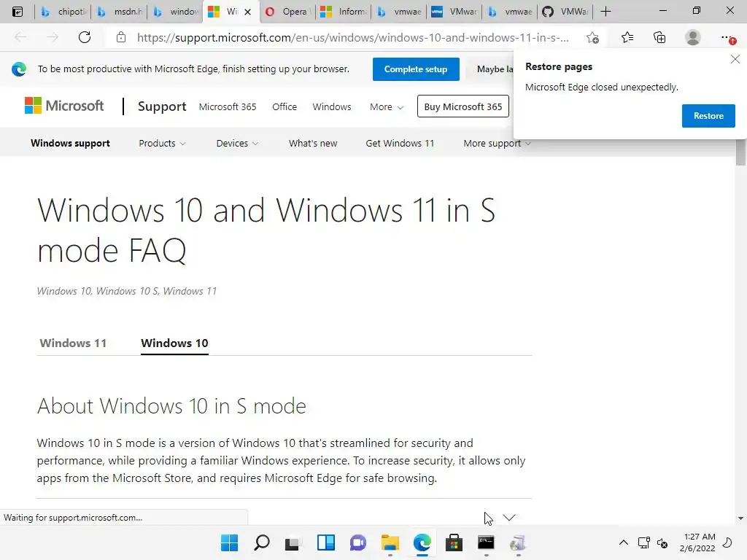Open Widgets from the taskbar

point(326,542)
